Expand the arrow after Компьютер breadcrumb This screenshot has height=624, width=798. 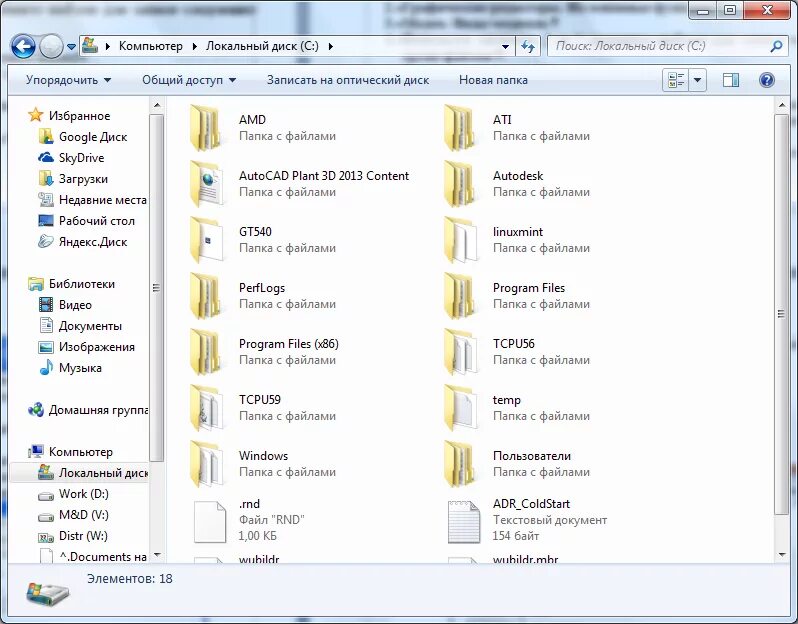coord(194,46)
